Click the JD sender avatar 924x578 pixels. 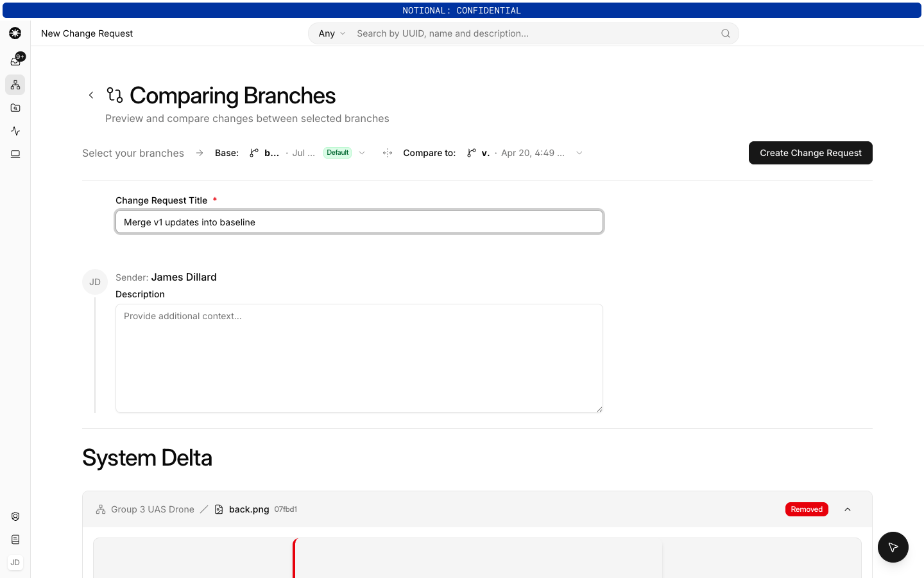95,282
